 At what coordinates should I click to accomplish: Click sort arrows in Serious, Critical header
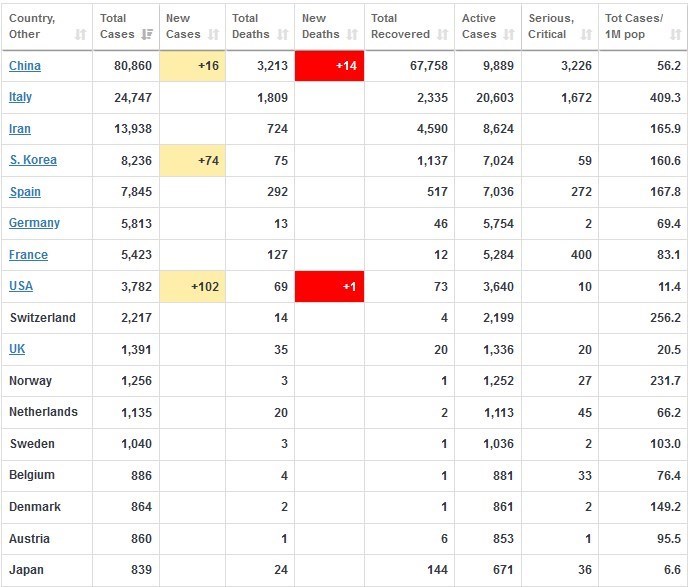[584, 35]
